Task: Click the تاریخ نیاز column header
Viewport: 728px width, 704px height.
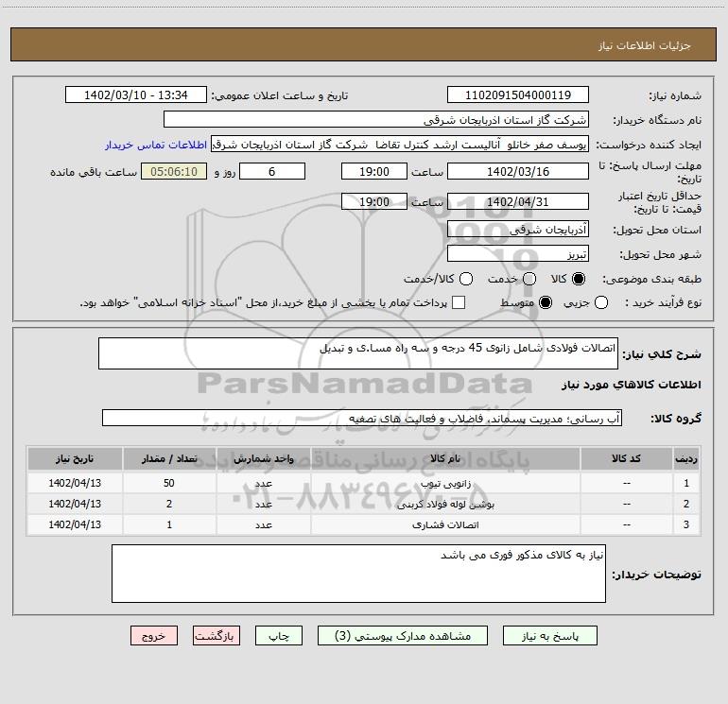Action: pos(75,458)
